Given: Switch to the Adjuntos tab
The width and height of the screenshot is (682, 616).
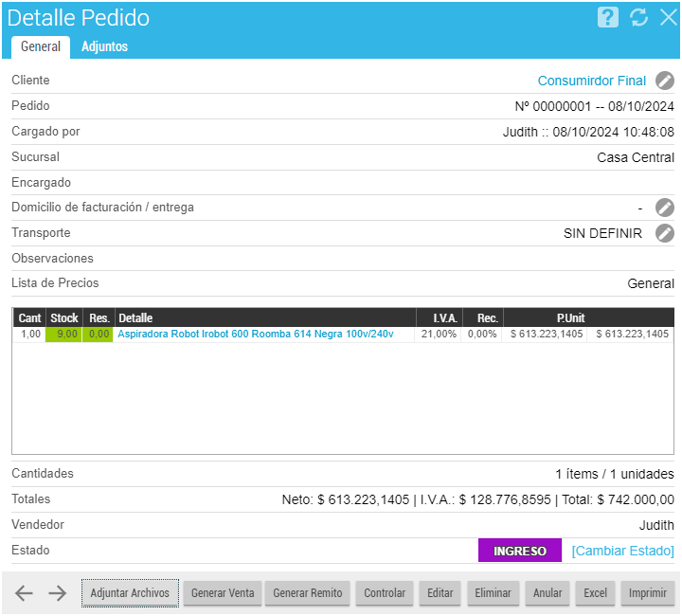Looking at the screenshot, I should tap(104, 46).
